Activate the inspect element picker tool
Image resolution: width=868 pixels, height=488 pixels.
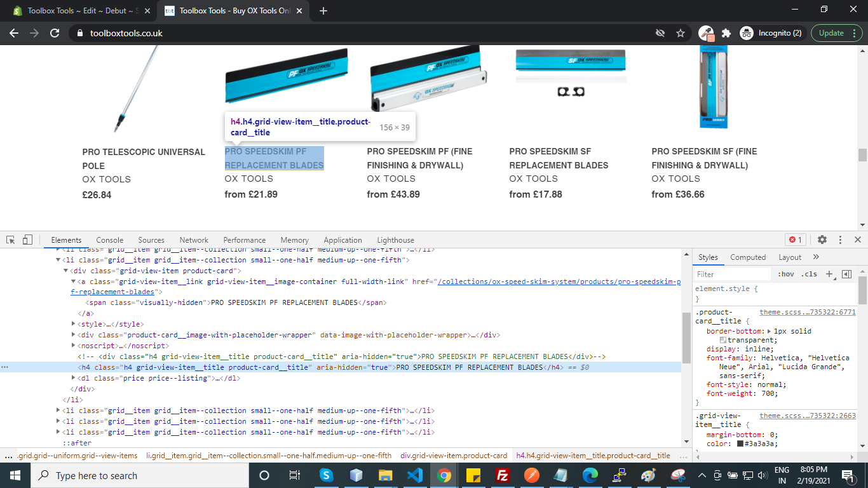11,240
